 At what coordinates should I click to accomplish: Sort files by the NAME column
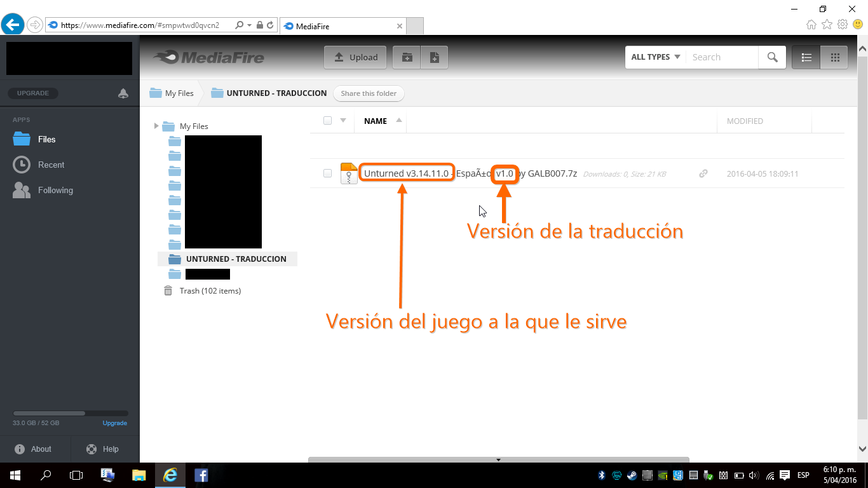376,121
